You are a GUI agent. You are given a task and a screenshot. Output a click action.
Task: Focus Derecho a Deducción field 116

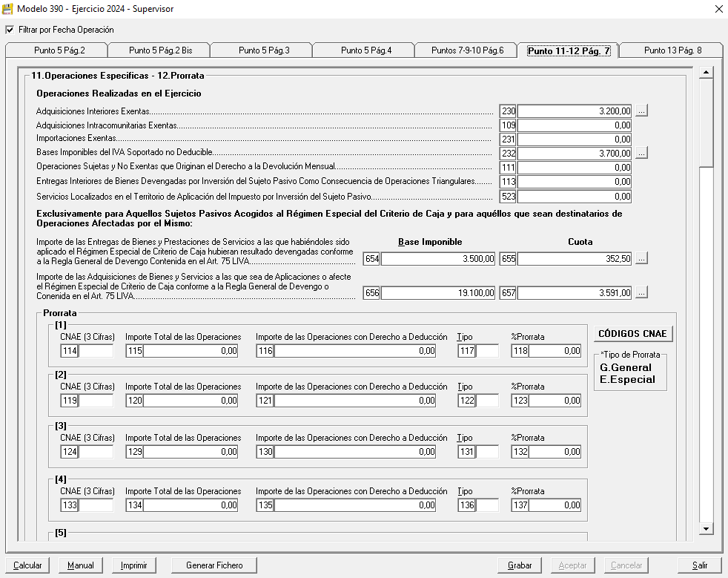tap(354, 351)
